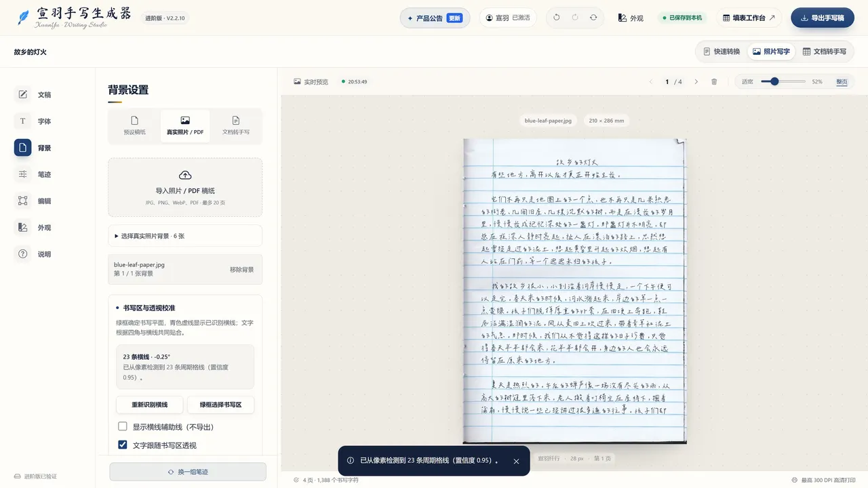Expand 选择真实照片背景 list
The image size is (868, 488).
[x=185, y=236]
